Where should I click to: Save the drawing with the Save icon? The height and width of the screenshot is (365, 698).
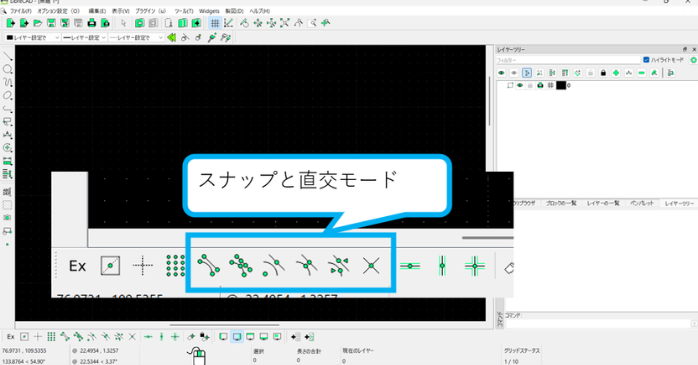click(51, 23)
